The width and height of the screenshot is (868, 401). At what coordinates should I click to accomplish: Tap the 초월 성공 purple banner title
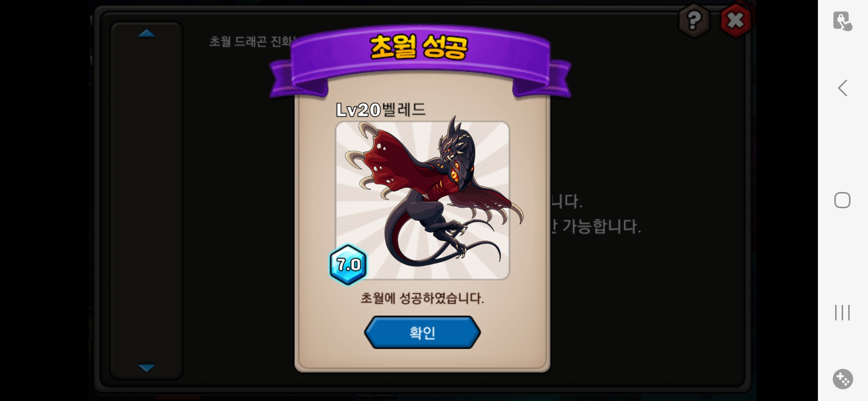(419, 47)
